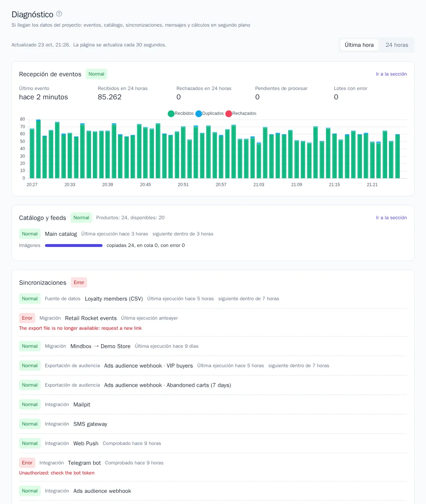Toggle the green Recibidos legend dot
426x504 pixels.
(171, 114)
